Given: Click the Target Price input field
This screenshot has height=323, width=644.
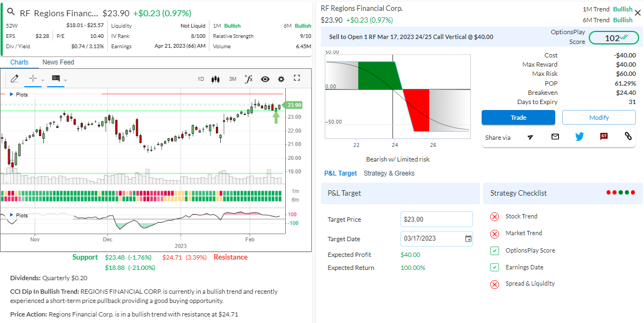Looking at the screenshot, I should tap(437, 219).
